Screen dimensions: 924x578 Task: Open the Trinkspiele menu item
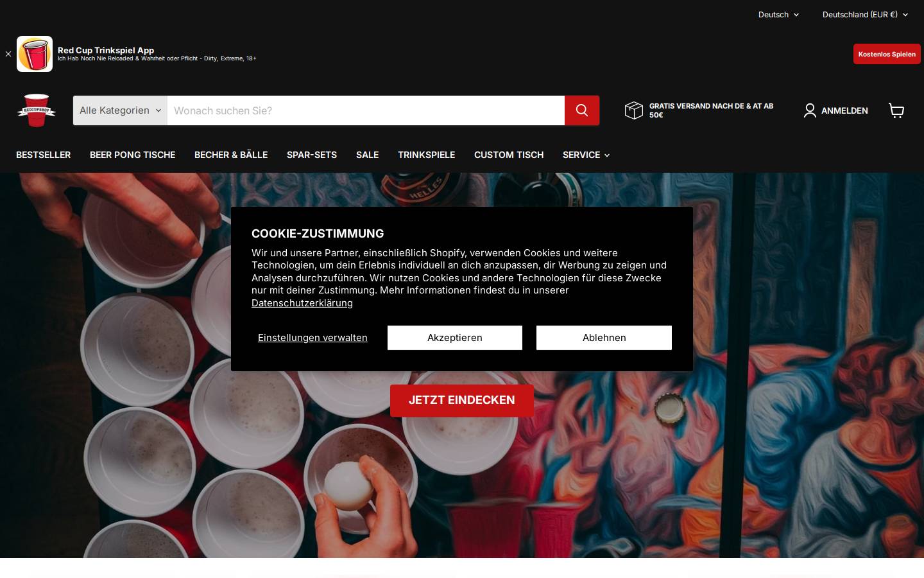[x=426, y=155]
